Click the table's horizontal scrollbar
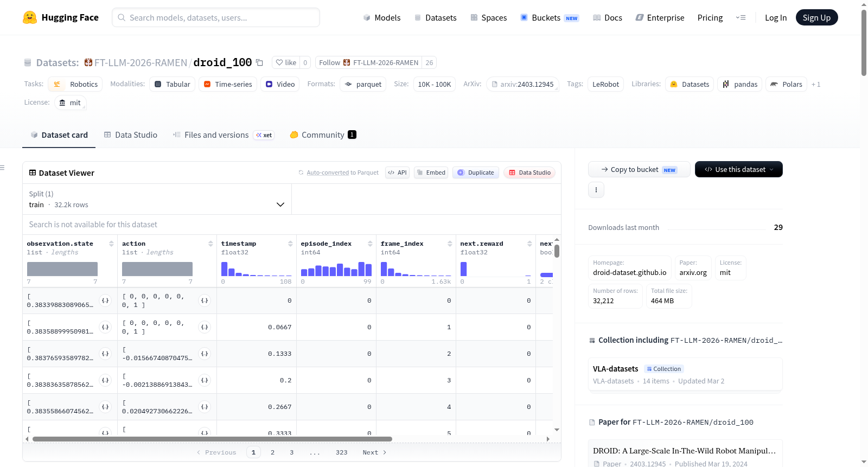This screenshot has width=868, height=467. (x=212, y=439)
